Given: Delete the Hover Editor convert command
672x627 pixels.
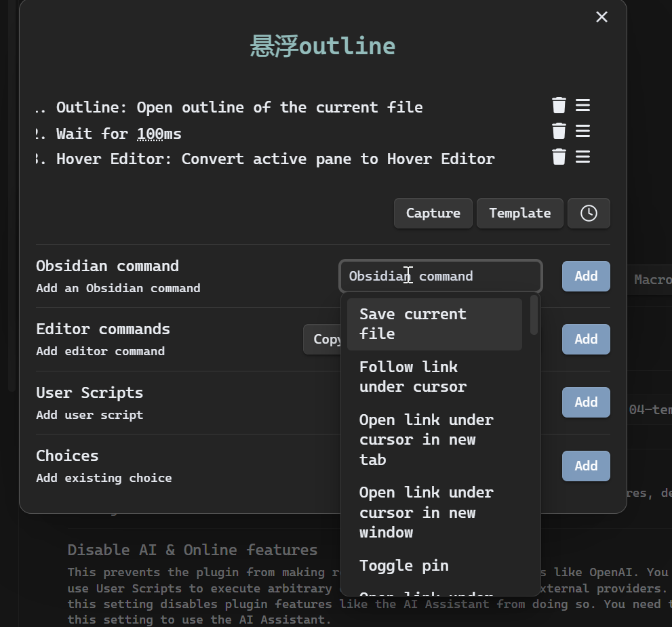Looking at the screenshot, I should point(559,157).
